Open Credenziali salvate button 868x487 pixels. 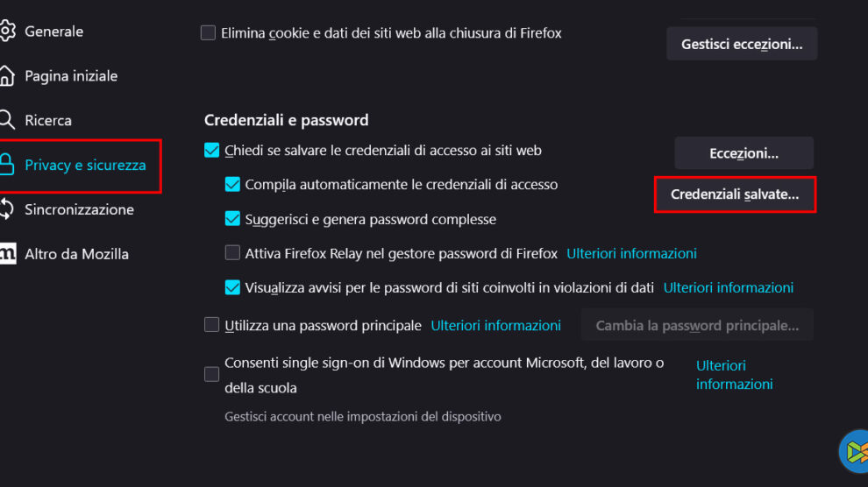coord(735,194)
